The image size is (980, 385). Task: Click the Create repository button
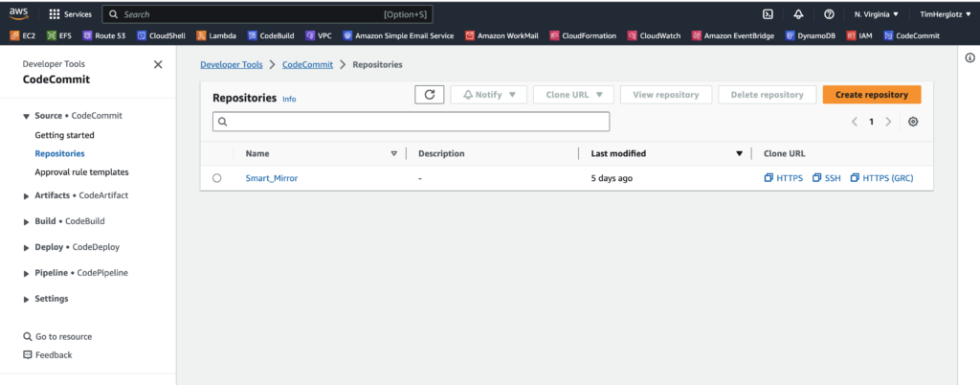[x=872, y=95]
